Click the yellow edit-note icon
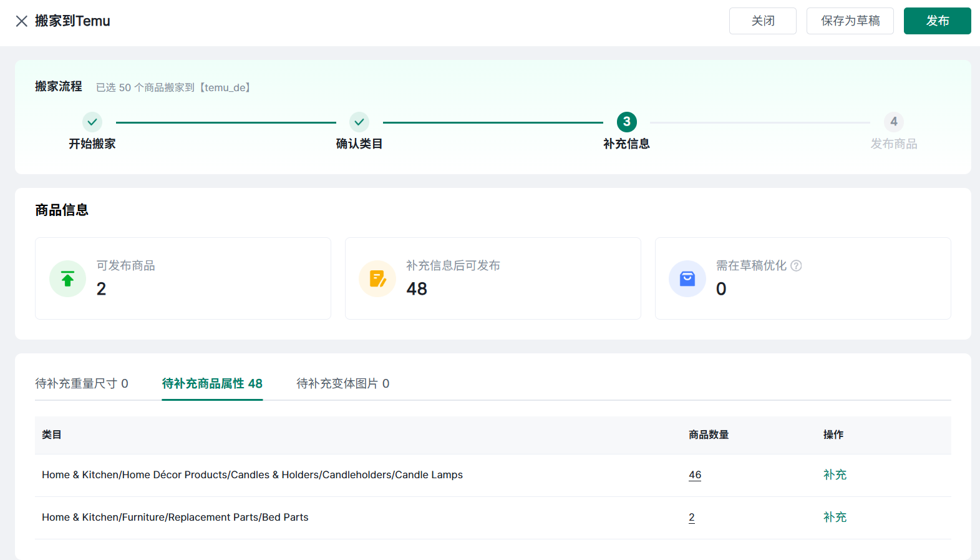980x560 pixels. (x=377, y=278)
